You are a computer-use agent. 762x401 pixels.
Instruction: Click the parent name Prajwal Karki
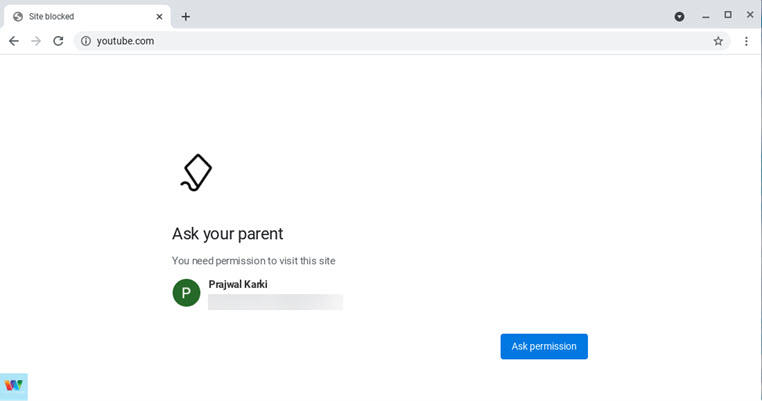click(238, 284)
